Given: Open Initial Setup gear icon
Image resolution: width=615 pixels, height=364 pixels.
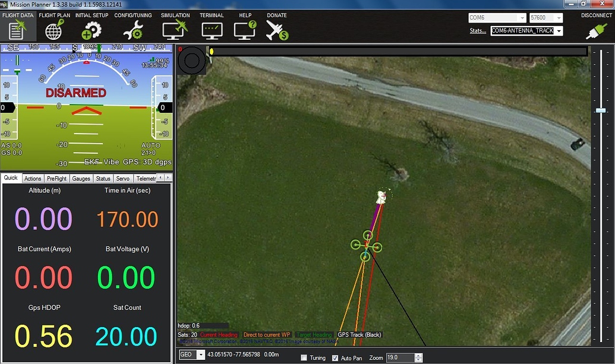Looking at the screenshot, I should 92,29.
